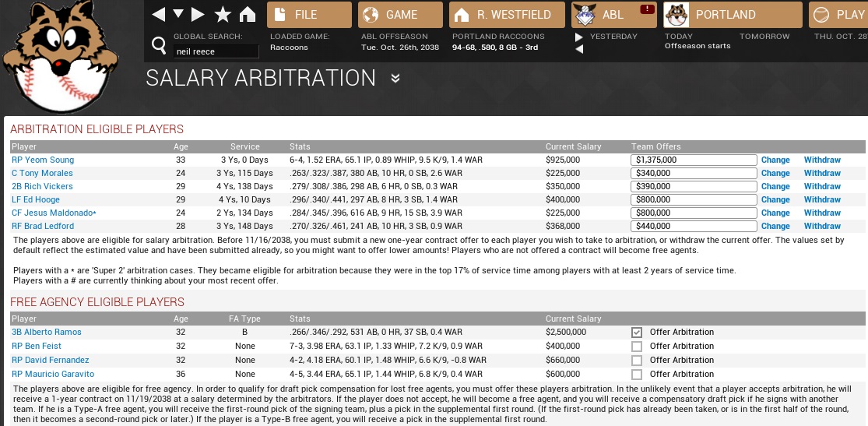The height and width of the screenshot is (426, 868).
Task: Click the magnifier global search icon
Action: pos(159,45)
